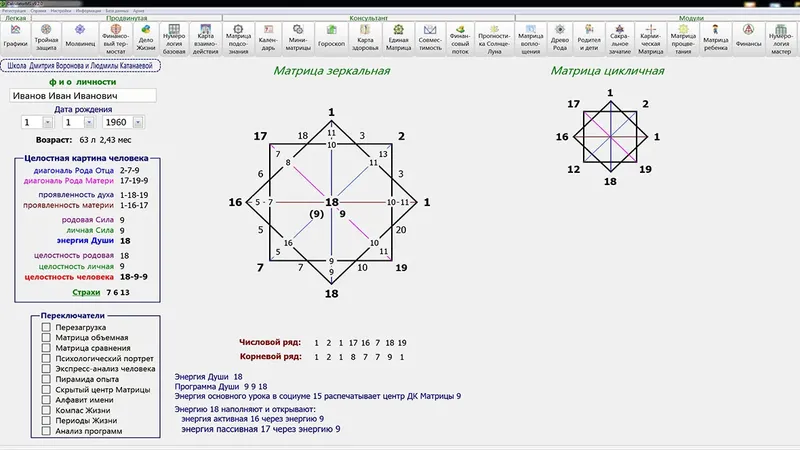Open Финансовый термостат tool

coord(116,39)
